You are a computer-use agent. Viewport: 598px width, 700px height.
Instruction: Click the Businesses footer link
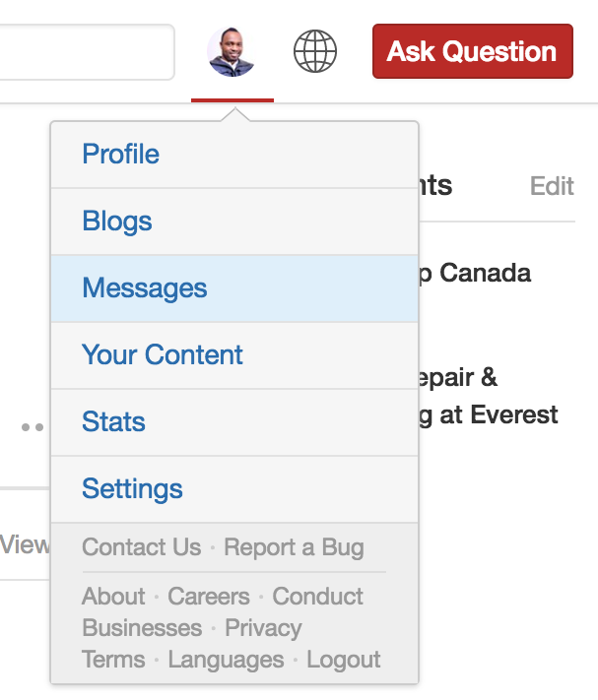(x=142, y=628)
